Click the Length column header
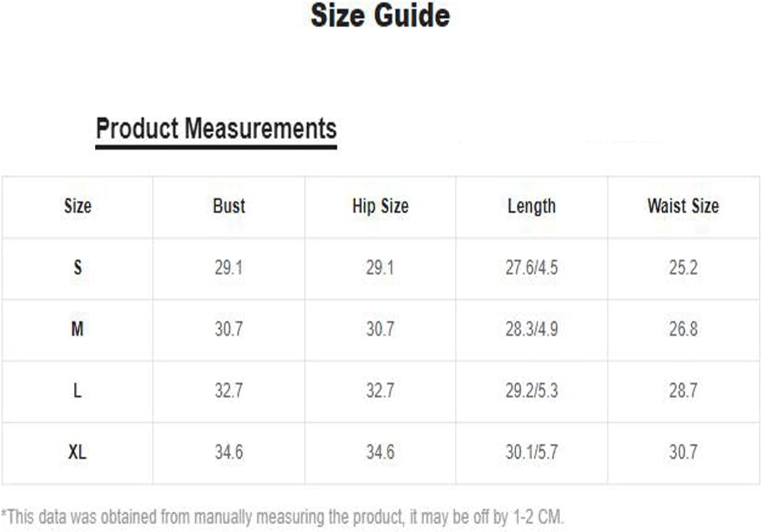This screenshot has width=762, height=532. tap(531, 207)
